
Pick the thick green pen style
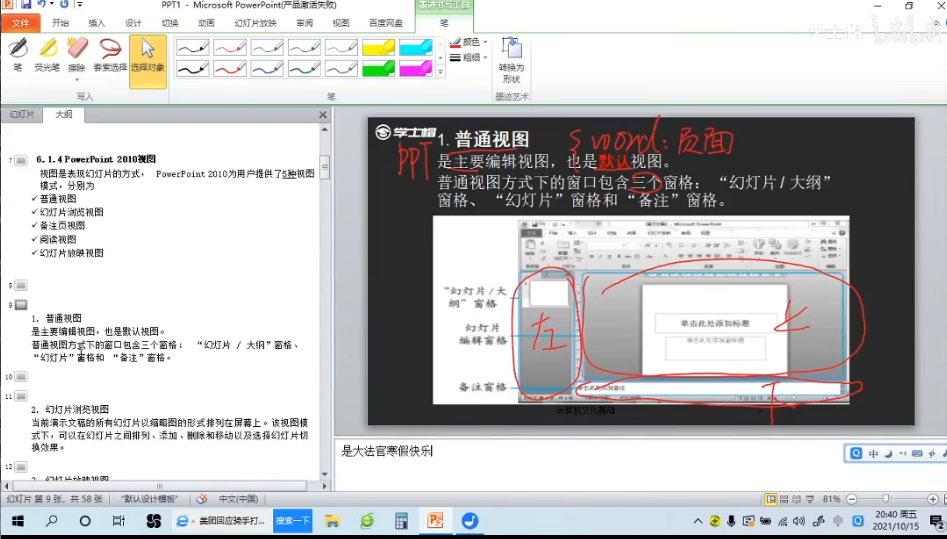(x=304, y=68)
